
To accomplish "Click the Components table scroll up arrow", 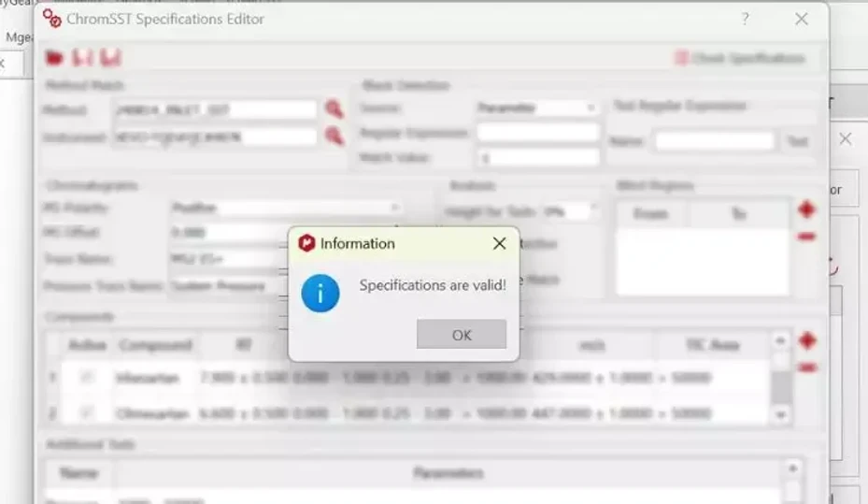I will point(780,340).
